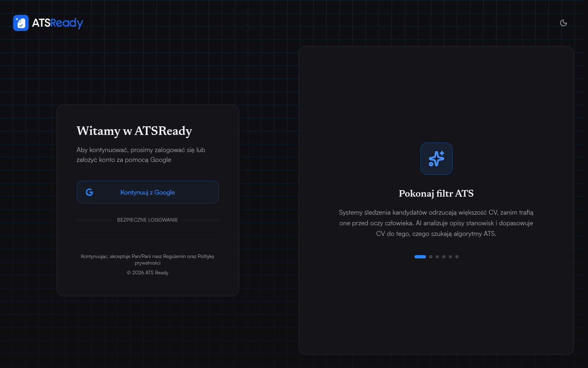This screenshot has width=588, height=368.
Task: Continue with the Kontynuuj z Google button
Action: click(148, 192)
